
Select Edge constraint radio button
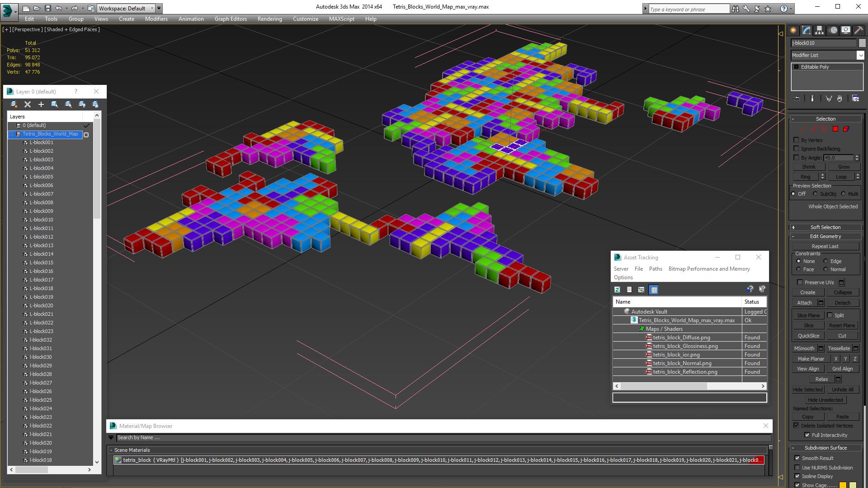[826, 261]
